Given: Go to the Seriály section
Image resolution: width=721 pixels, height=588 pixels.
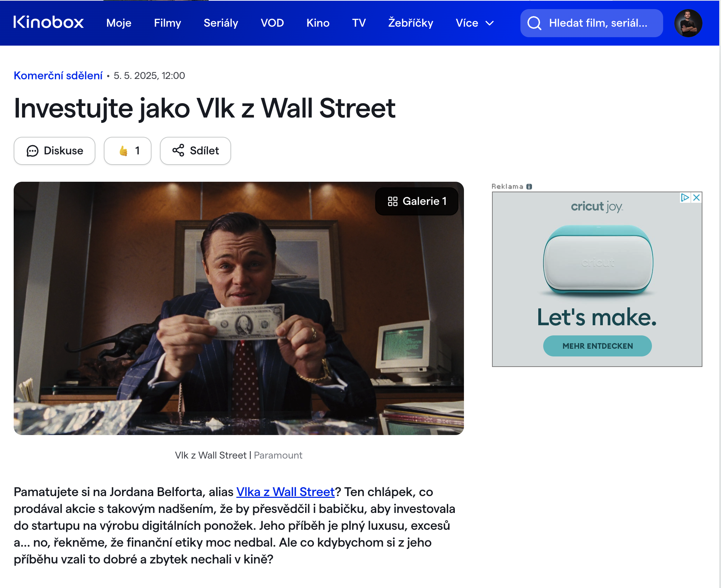Looking at the screenshot, I should 221,23.
